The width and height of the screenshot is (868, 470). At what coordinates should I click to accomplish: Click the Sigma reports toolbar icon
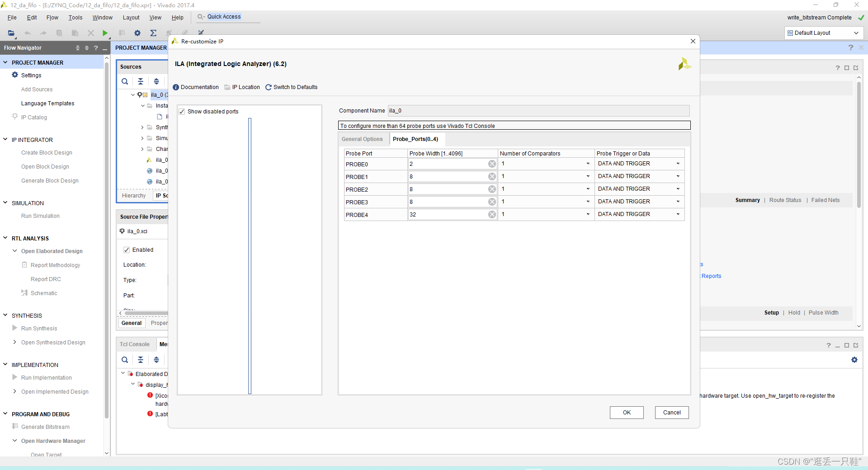[x=153, y=33]
